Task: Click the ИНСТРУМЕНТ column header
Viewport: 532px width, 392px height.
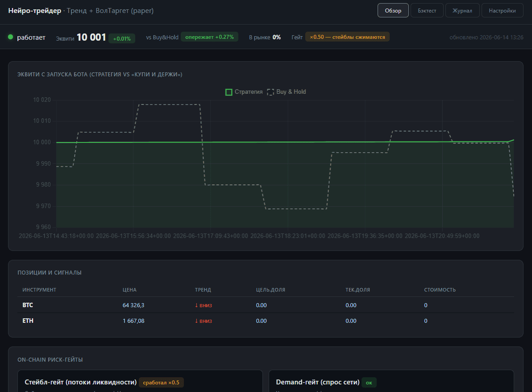Action: coord(39,290)
